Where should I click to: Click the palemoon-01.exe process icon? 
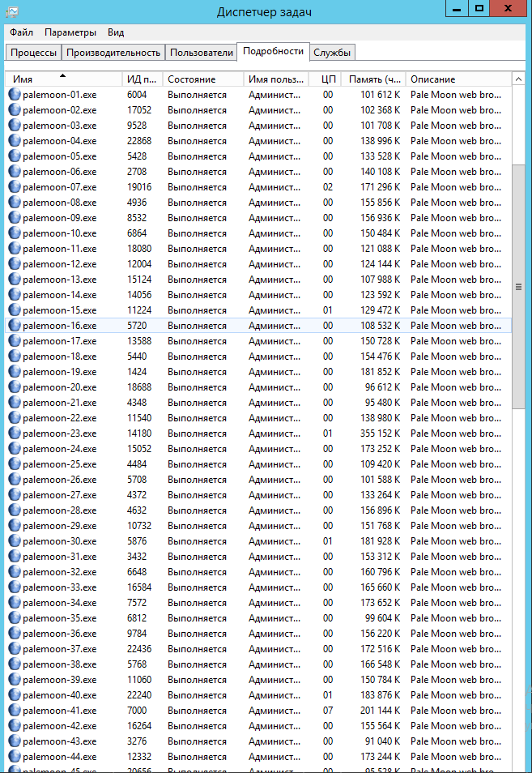pos(15,94)
